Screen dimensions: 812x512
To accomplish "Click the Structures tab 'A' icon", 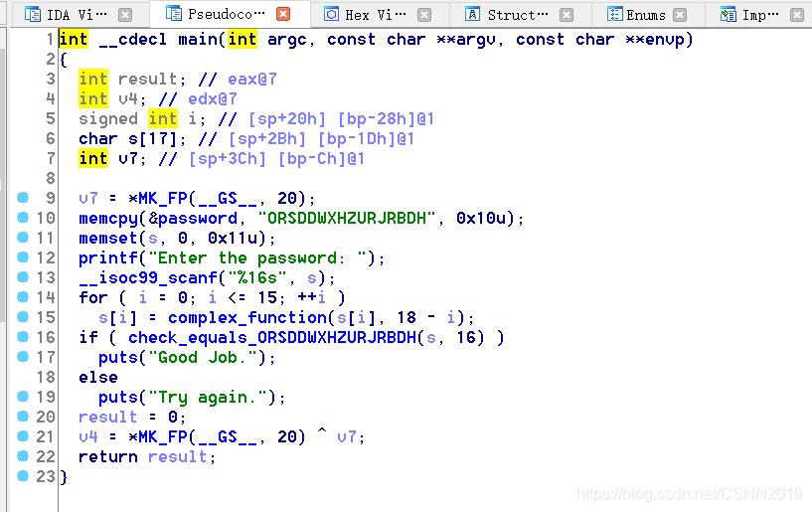I will 472,14.
